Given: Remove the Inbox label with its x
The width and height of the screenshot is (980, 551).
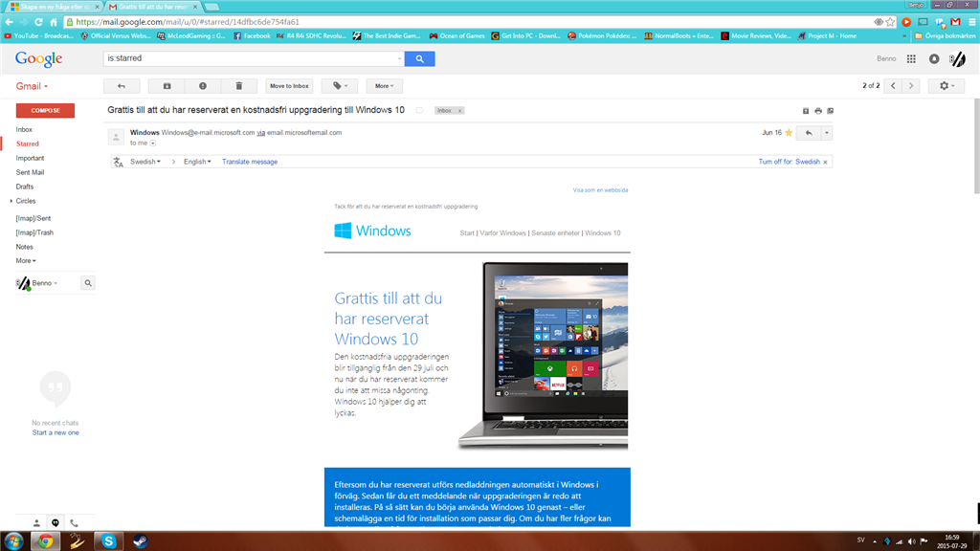Looking at the screenshot, I should [x=460, y=111].
